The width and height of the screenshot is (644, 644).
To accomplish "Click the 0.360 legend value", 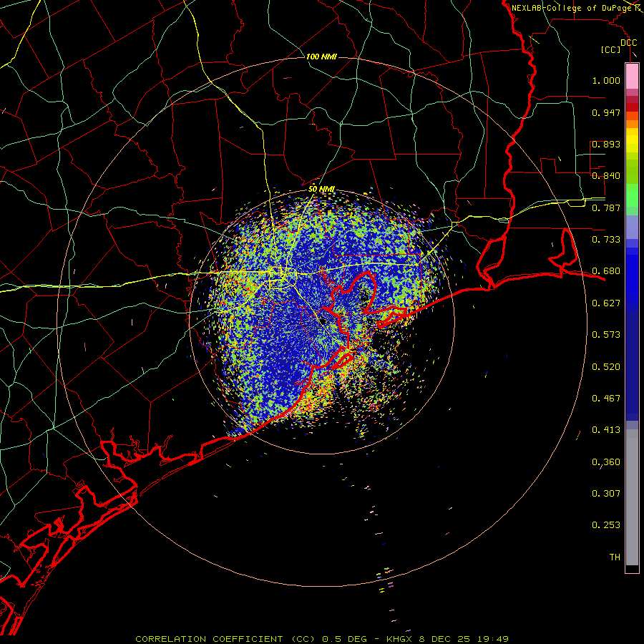I will point(606,462).
